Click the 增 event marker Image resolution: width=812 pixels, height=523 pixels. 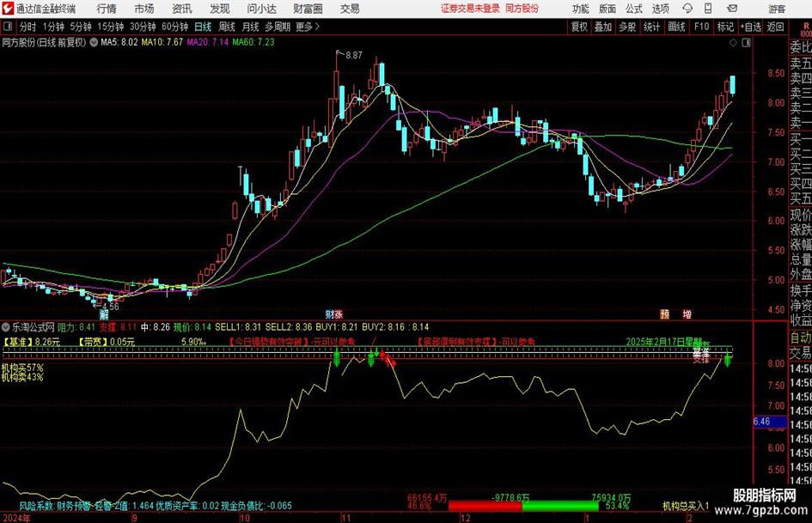coord(687,314)
